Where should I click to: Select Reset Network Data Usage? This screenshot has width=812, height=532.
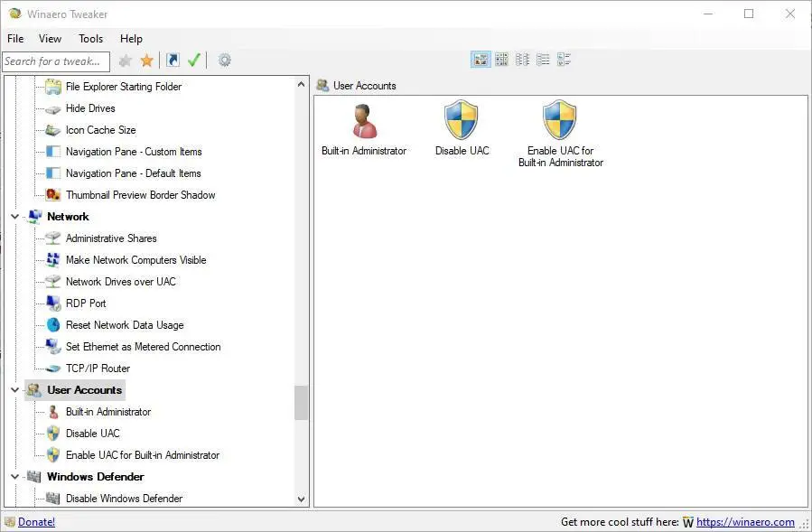(x=125, y=325)
